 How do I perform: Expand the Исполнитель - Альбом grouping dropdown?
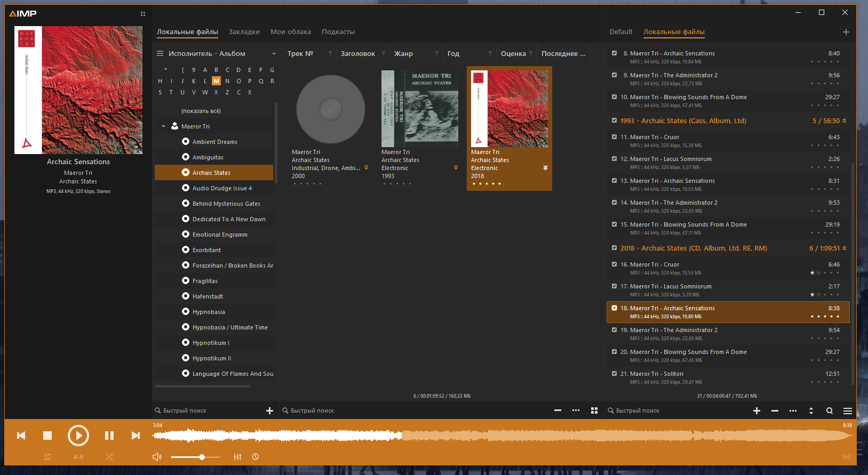click(x=274, y=54)
